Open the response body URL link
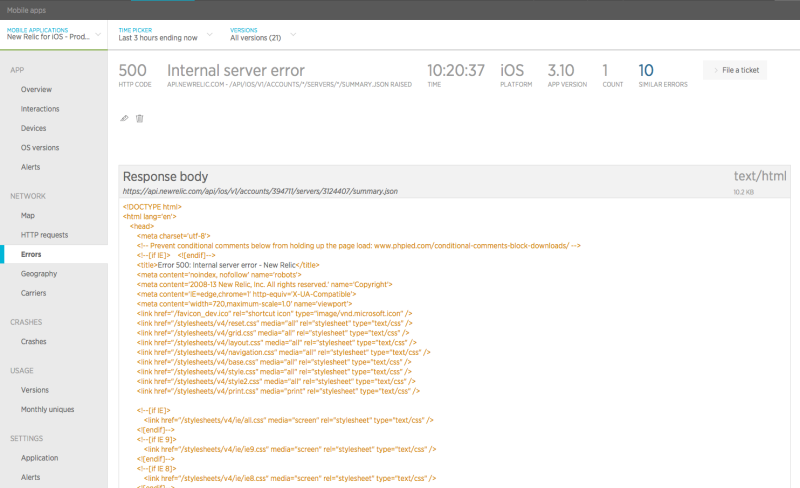800x488 pixels. (260, 191)
